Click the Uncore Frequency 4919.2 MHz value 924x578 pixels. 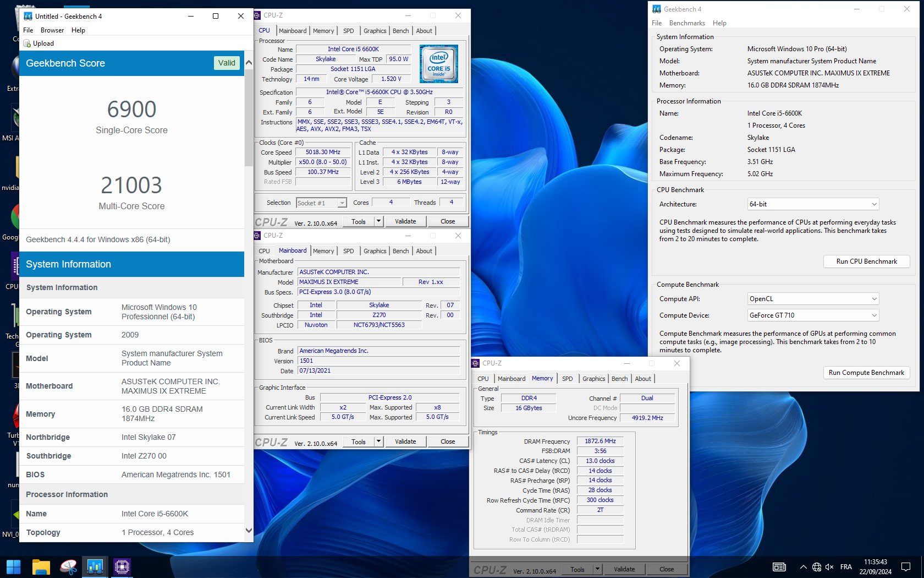(647, 418)
